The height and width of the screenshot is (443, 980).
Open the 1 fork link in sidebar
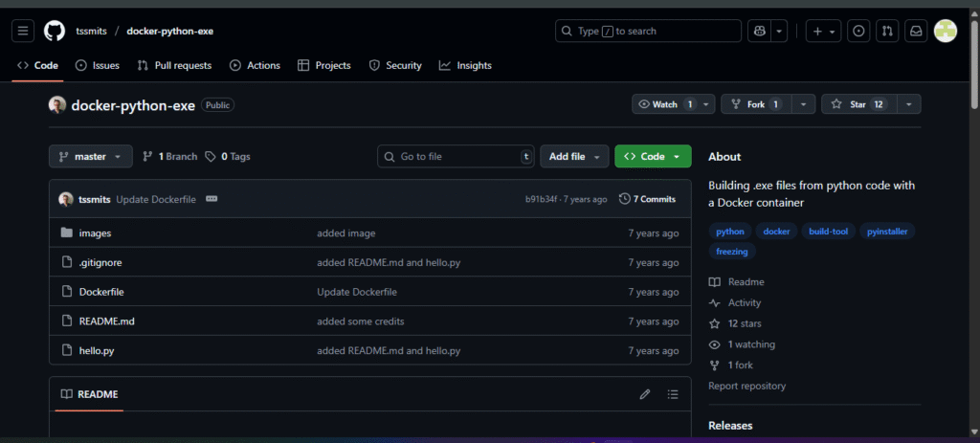730,365
